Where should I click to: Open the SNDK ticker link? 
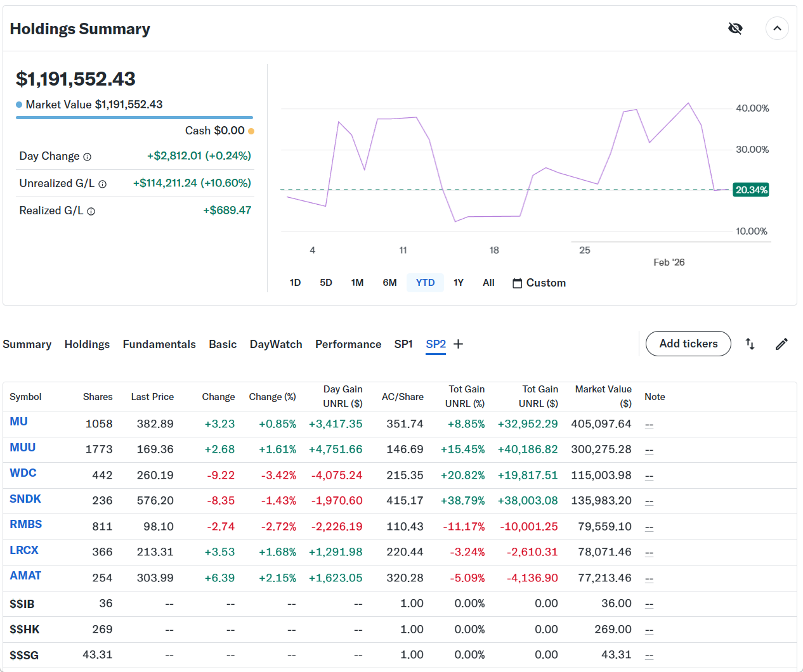coord(25,499)
